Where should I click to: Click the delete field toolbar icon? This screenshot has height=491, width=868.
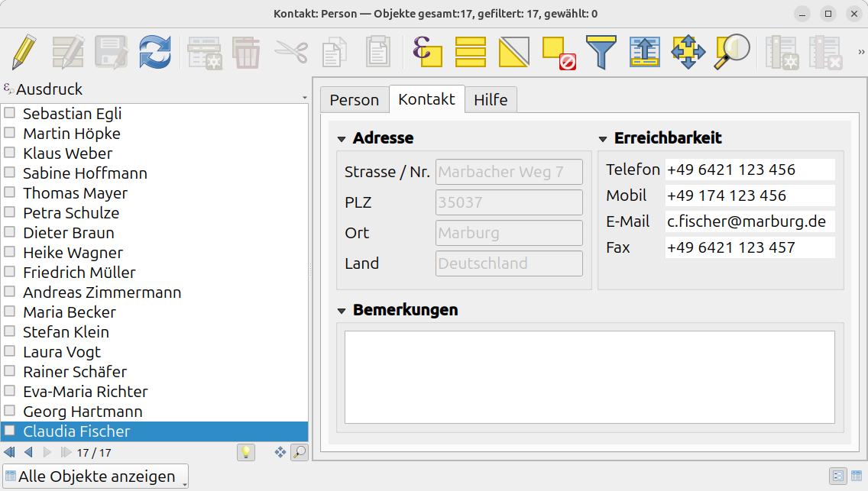(x=825, y=53)
